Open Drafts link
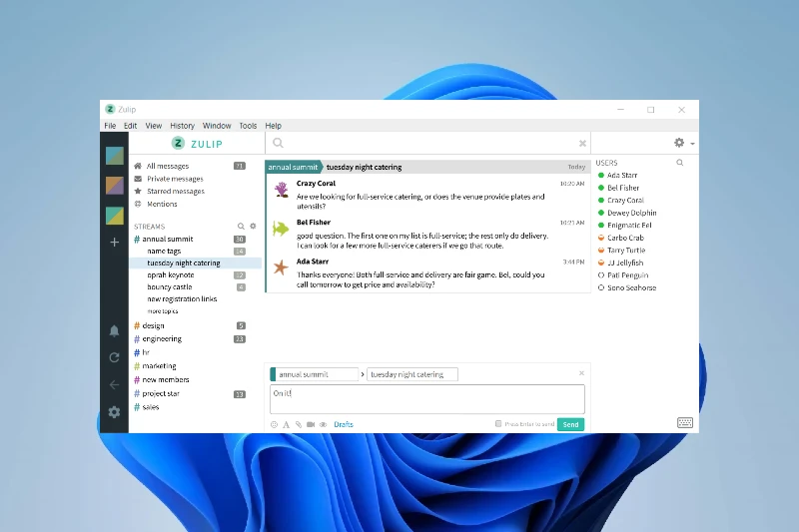Screen dimensions: 799x532 click(344, 424)
